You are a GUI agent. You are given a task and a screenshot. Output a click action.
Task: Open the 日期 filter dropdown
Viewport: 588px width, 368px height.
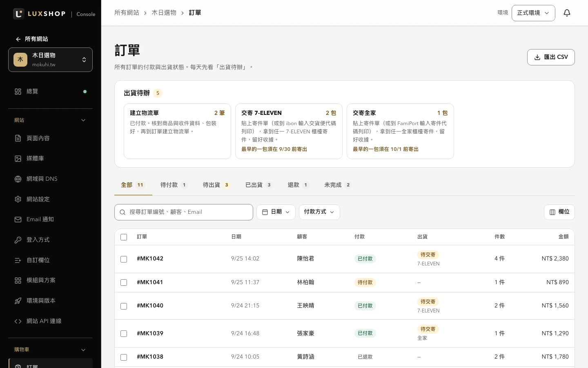(276, 212)
